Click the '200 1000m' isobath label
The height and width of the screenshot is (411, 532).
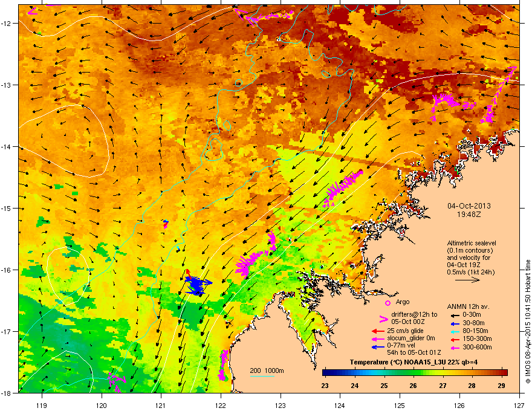[x=267, y=371]
